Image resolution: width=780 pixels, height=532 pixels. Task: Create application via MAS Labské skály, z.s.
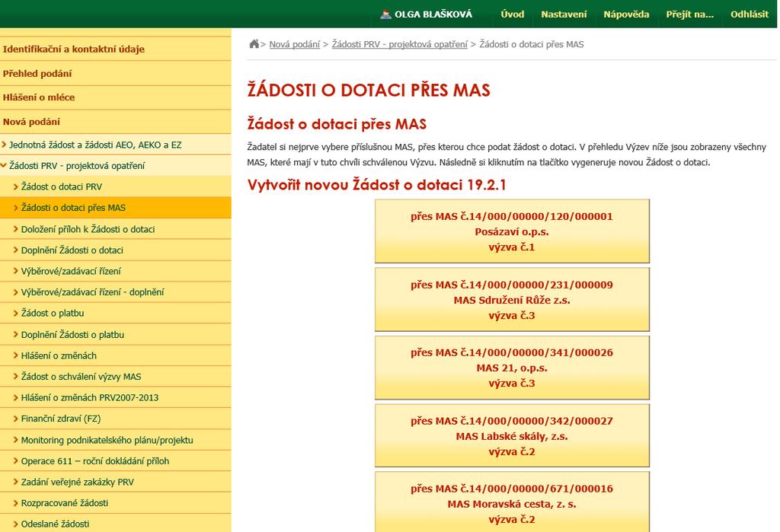512,436
